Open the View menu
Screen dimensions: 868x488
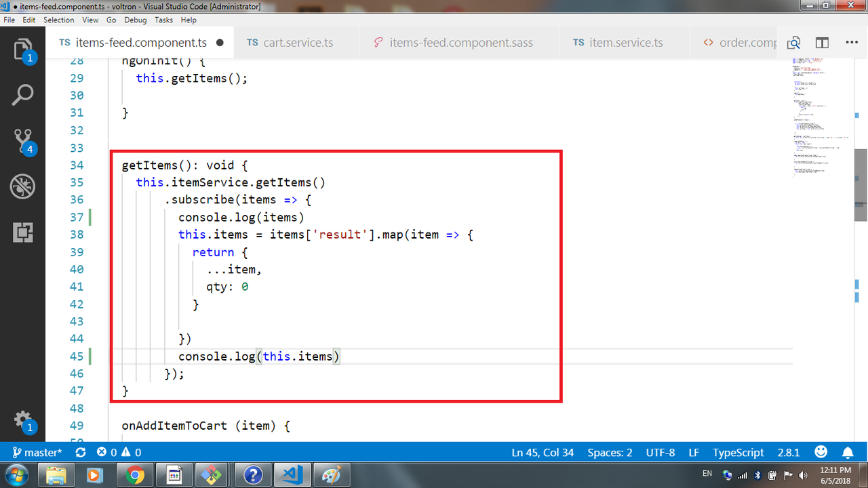(x=90, y=20)
